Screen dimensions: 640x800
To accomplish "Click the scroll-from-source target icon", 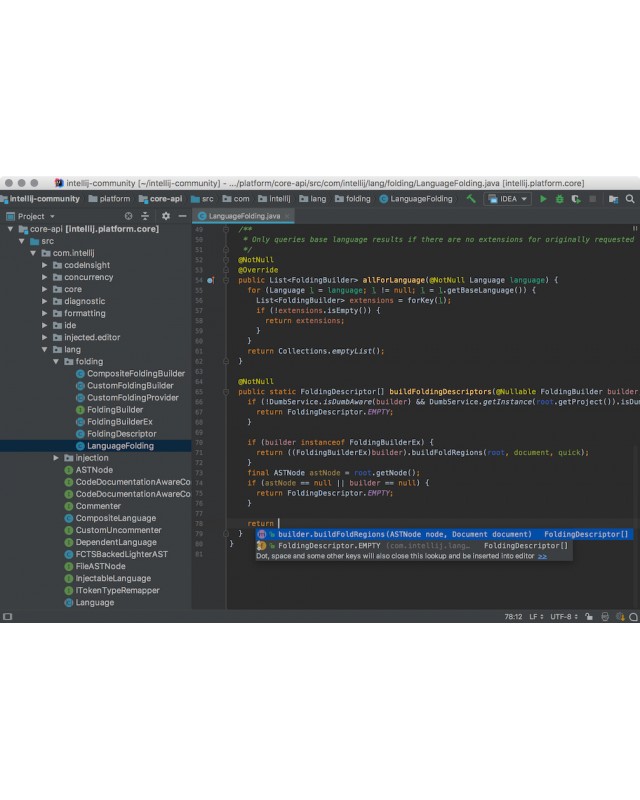I will 128,216.
